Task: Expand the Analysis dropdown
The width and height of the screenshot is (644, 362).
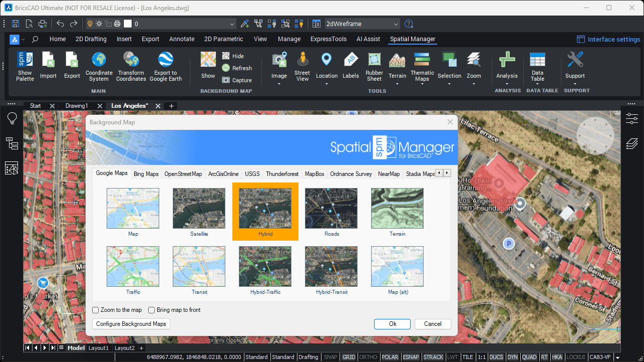Action: 507,83
